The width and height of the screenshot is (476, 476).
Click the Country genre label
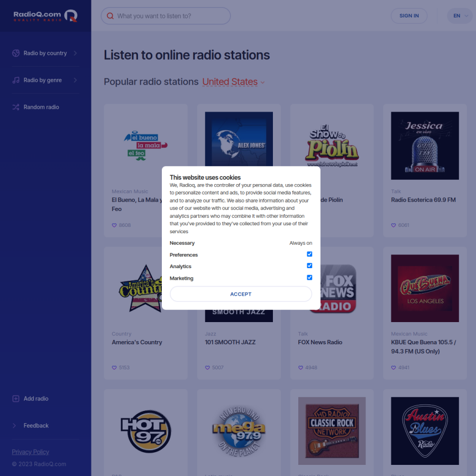[122, 334]
